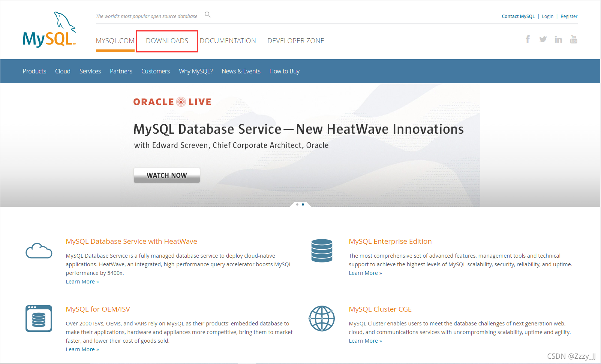Click the OEM/ISV embedded database icon

coord(39,318)
